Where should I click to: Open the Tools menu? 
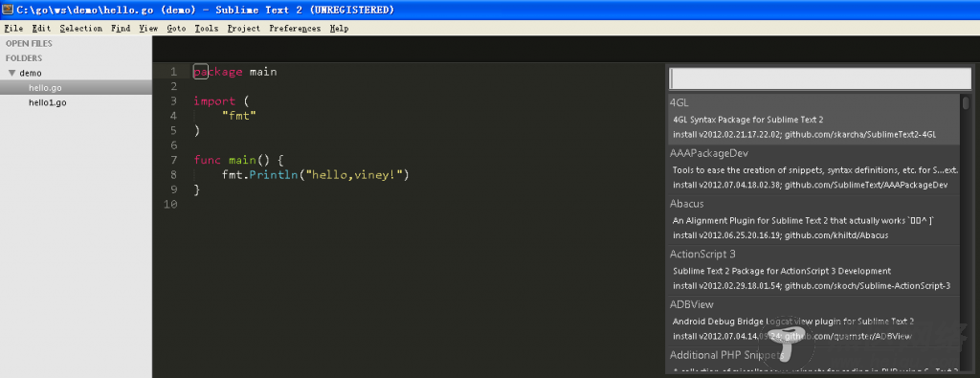pos(207,28)
